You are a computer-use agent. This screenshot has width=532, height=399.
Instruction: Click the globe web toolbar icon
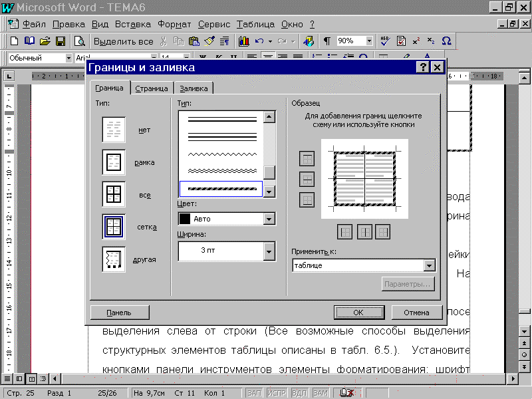pyautogui.click(x=309, y=41)
